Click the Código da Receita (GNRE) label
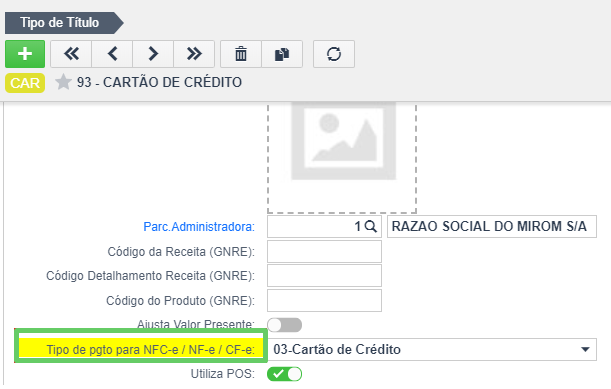This screenshot has height=389, width=611. 181,252
